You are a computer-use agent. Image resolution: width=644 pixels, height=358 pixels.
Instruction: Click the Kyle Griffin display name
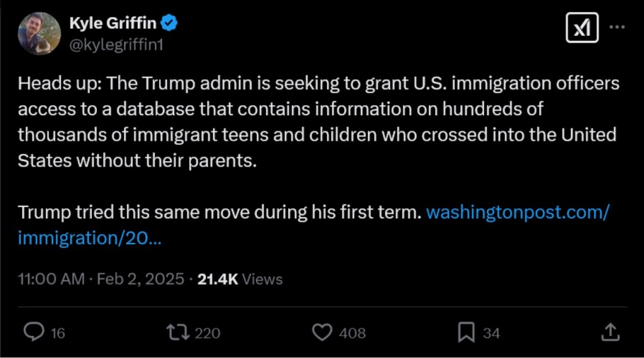pos(113,24)
